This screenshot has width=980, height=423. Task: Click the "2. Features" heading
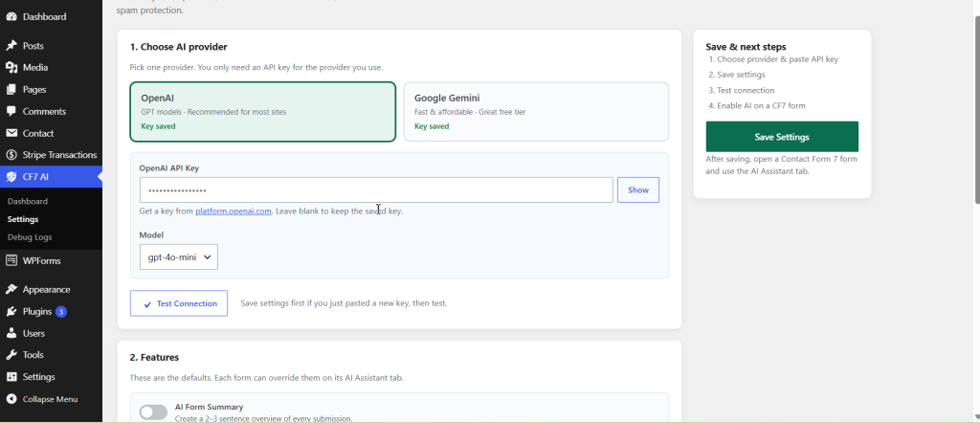tap(154, 357)
